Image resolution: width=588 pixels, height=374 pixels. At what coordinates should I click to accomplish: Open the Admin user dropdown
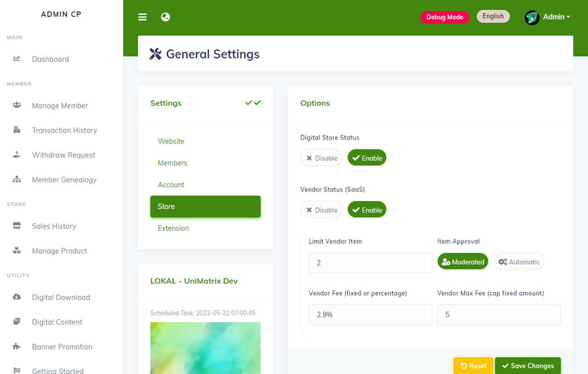coord(548,17)
